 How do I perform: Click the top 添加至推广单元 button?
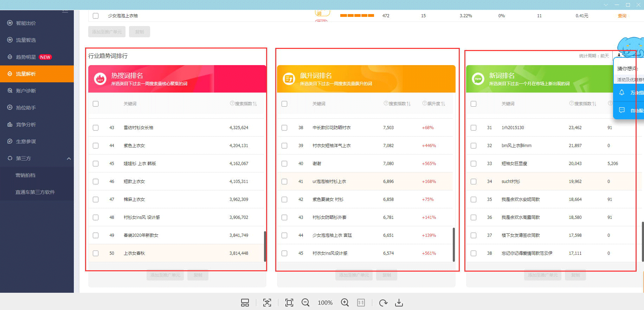pos(107,32)
